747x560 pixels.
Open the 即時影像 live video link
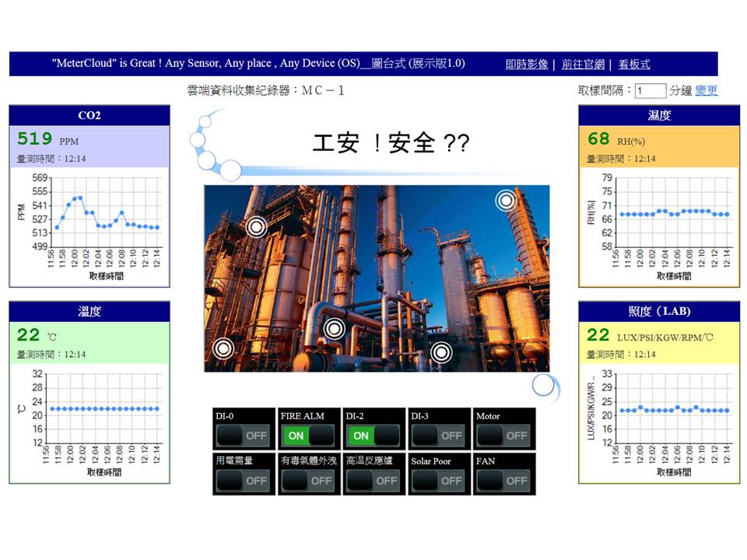[x=527, y=65]
